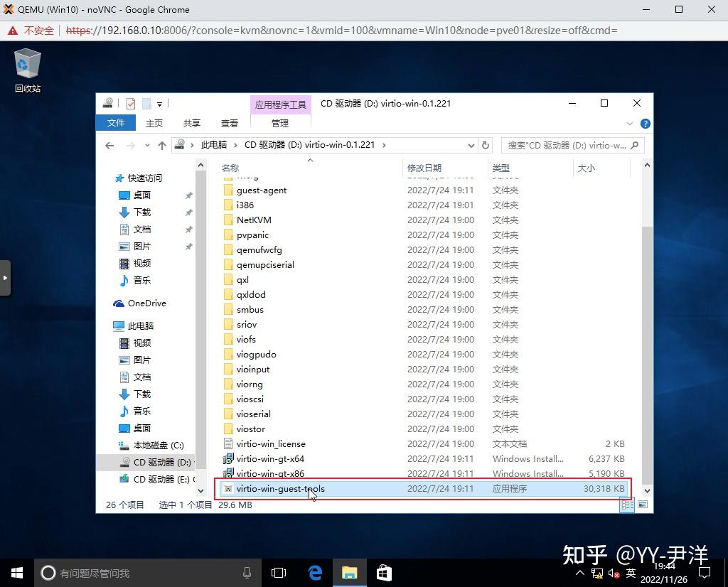
Task: Expand the ribbon with the chevron
Action: click(x=630, y=124)
